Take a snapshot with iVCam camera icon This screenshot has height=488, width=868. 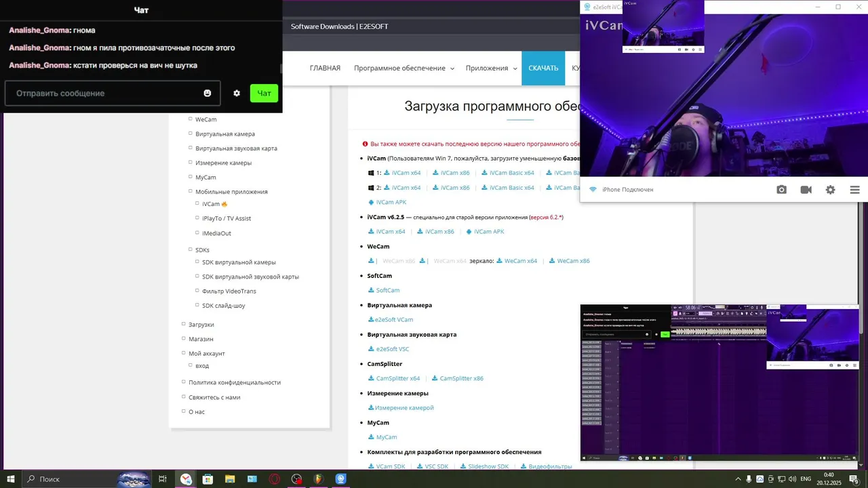(781, 190)
